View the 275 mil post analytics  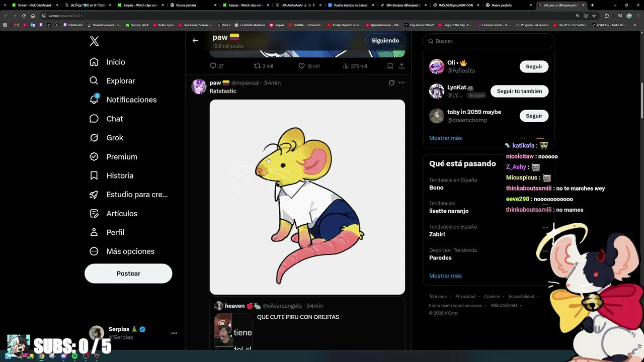point(355,66)
